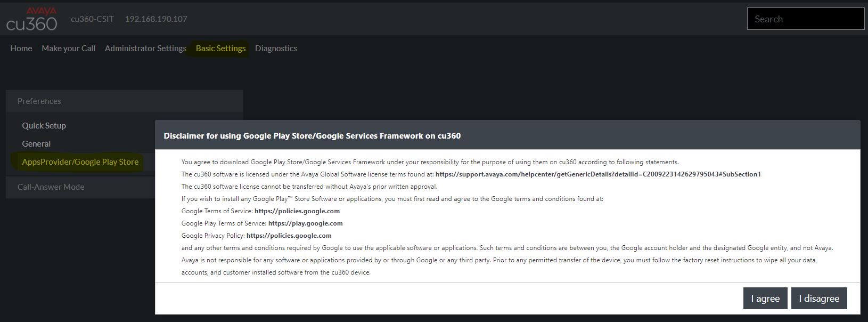
Task: Click the Avaya cu360 logo
Action: [31, 19]
